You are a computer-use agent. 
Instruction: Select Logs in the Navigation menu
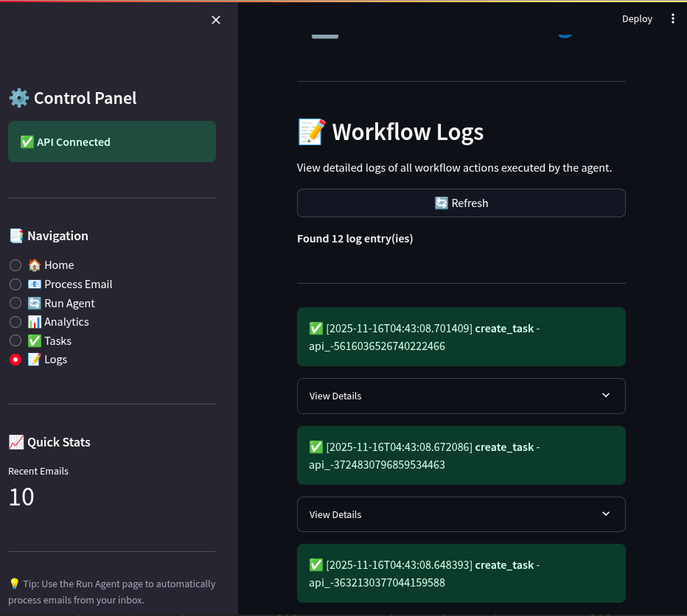click(x=15, y=359)
